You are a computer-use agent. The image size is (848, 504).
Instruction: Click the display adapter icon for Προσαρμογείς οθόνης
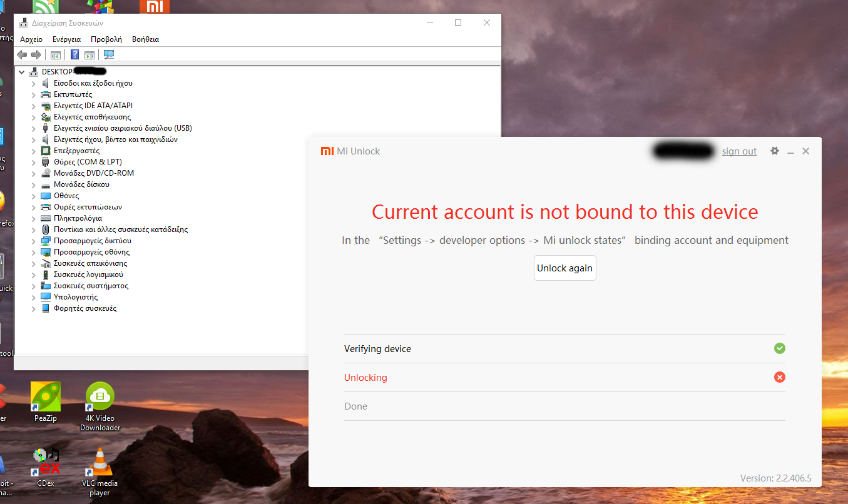tap(46, 252)
